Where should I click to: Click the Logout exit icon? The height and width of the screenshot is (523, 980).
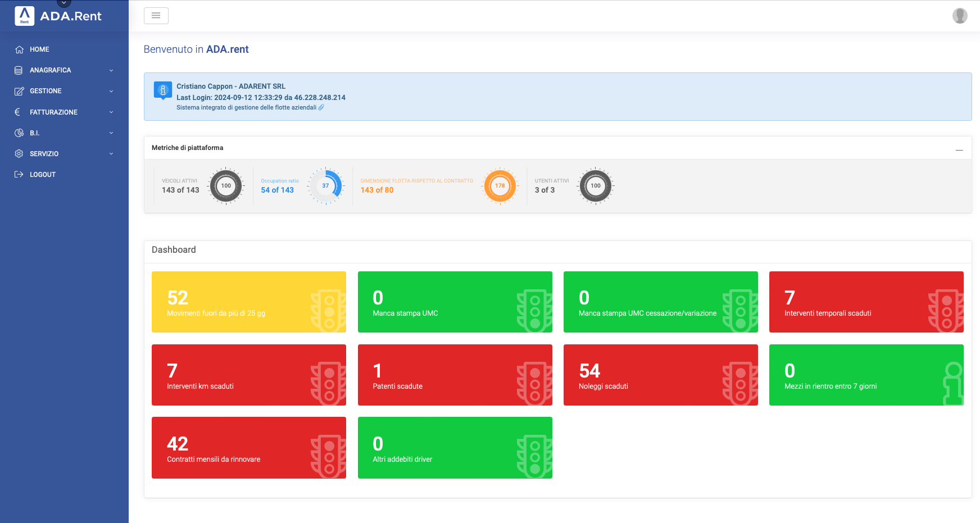coord(19,175)
